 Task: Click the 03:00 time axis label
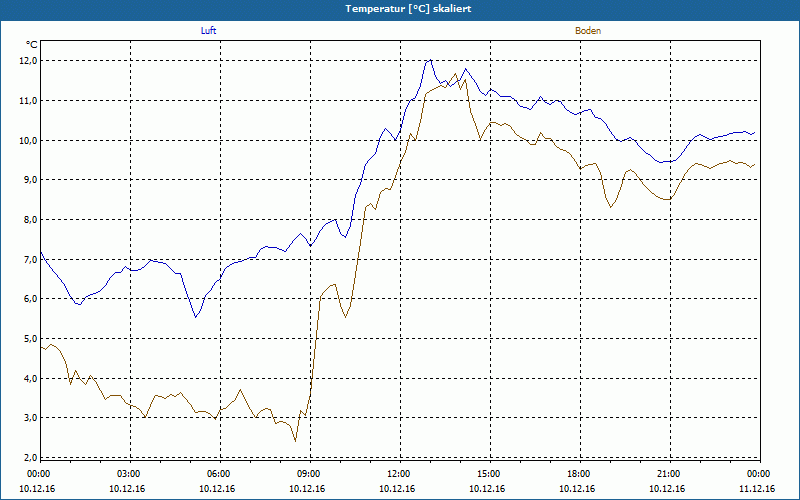[131, 474]
